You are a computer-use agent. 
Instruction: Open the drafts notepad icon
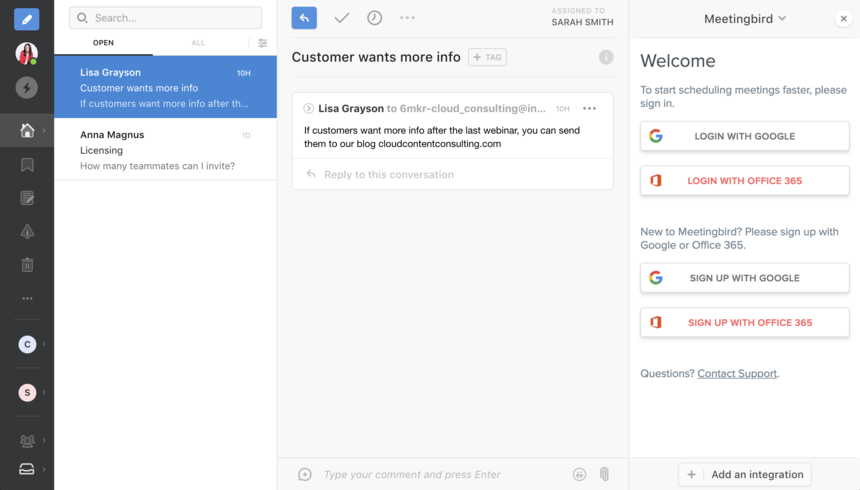(27, 198)
